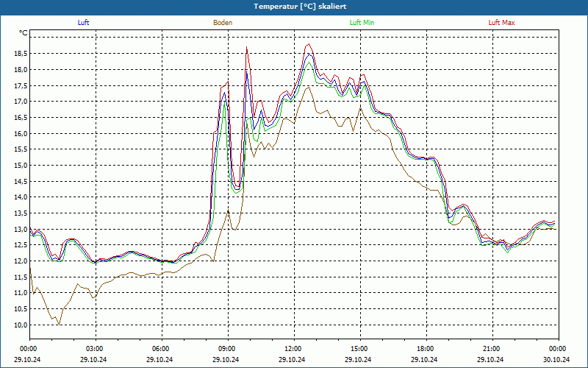
Task: Click the 29.10.24 date under 12:00
Action: click(x=292, y=359)
